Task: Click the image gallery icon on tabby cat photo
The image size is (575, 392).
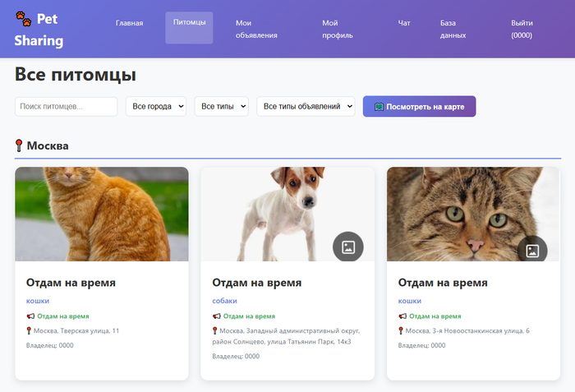Action: click(531, 251)
